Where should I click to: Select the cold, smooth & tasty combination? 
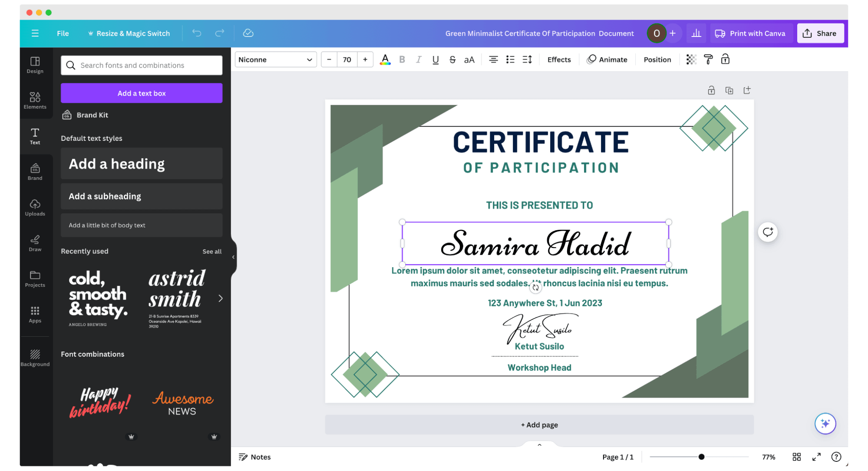pos(99,298)
